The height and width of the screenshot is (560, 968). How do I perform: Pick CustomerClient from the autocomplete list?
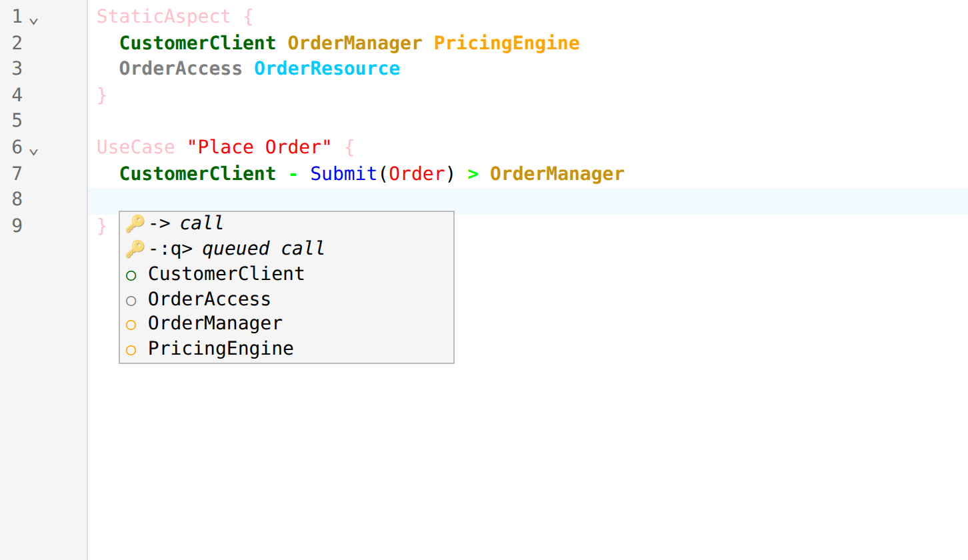click(287, 274)
